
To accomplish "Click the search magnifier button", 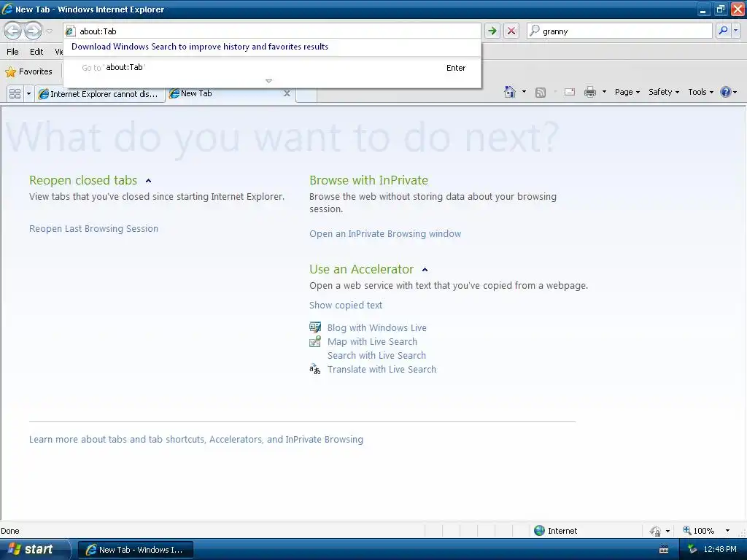I will pyautogui.click(x=723, y=31).
